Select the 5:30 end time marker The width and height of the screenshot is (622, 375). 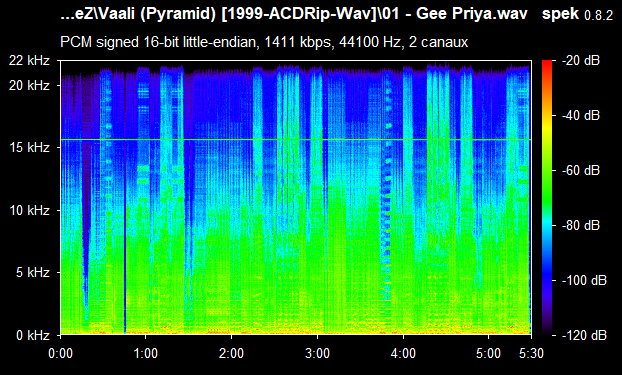531,353
